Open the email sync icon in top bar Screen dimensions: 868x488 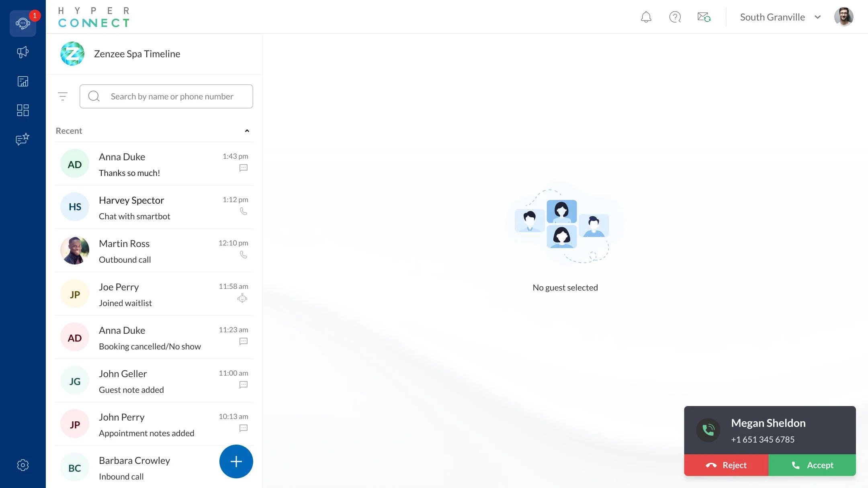pyautogui.click(x=704, y=17)
